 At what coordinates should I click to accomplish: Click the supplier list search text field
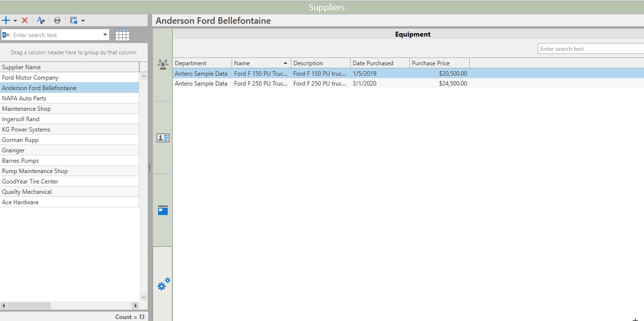click(x=56, y=35)
